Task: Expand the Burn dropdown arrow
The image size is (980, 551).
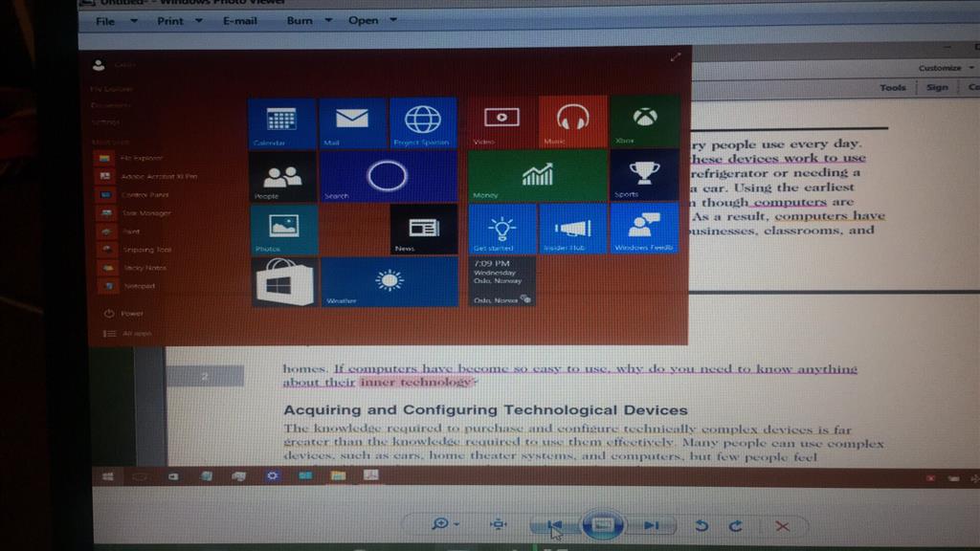Action: click(x=328, y=20)
